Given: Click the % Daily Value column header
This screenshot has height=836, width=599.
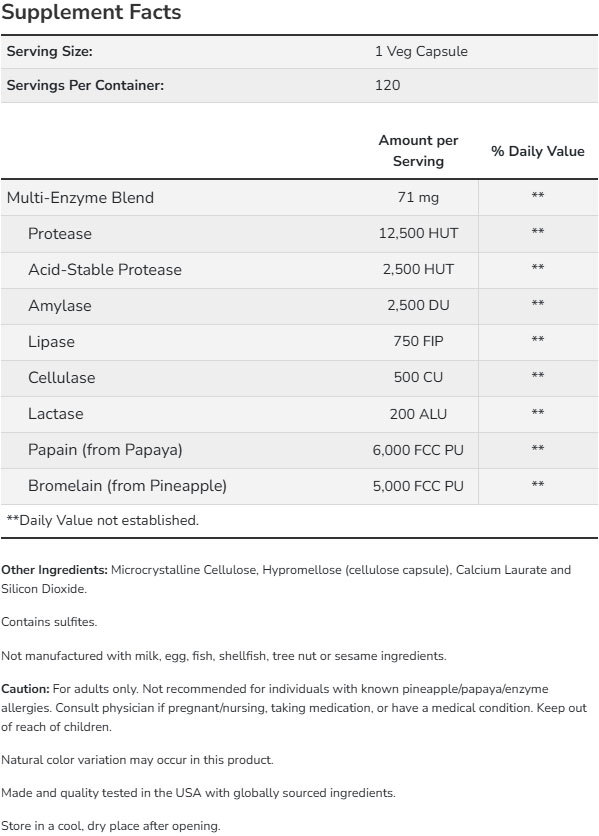Looking at the screenshot, I should [x=538, y=151].
